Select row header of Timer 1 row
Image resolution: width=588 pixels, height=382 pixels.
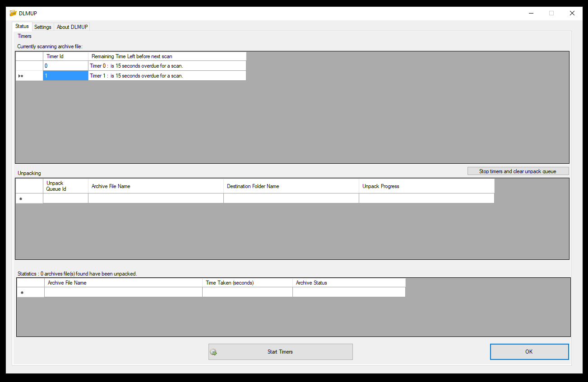29,76
